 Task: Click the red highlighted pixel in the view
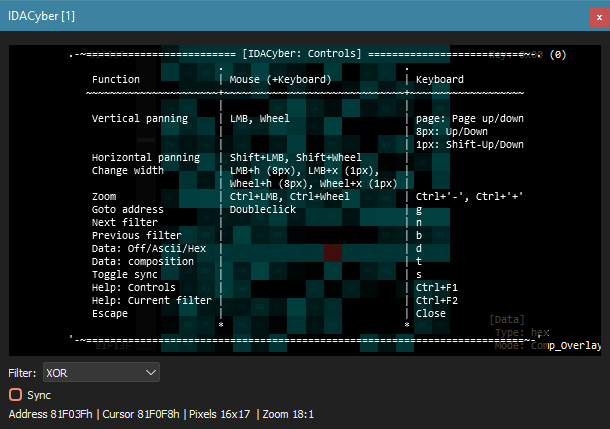tap(333, 252)
